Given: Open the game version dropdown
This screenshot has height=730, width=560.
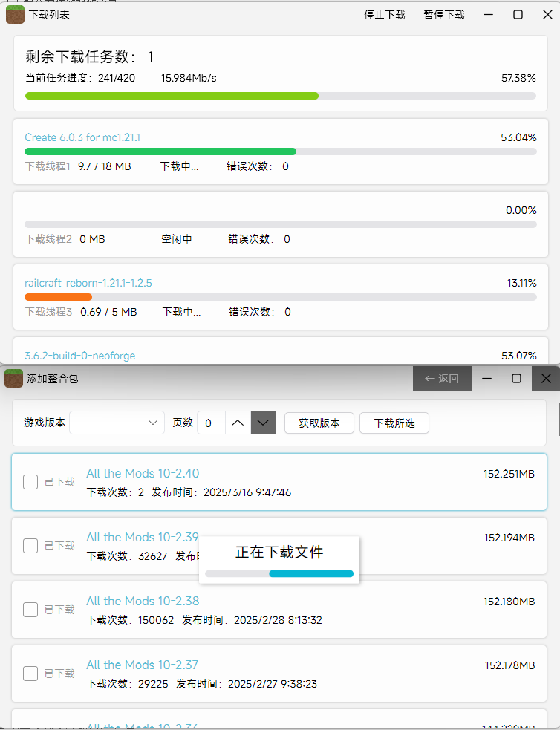Looking at the screenshot, I should pos(117,423).
